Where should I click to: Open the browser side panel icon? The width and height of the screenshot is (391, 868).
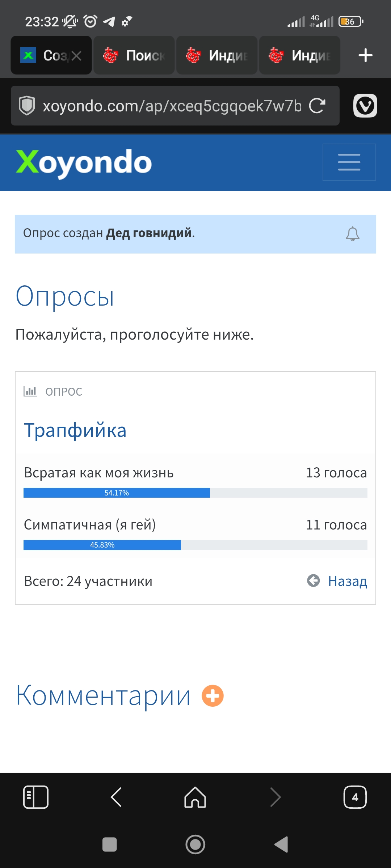click(x=36, y=797)
